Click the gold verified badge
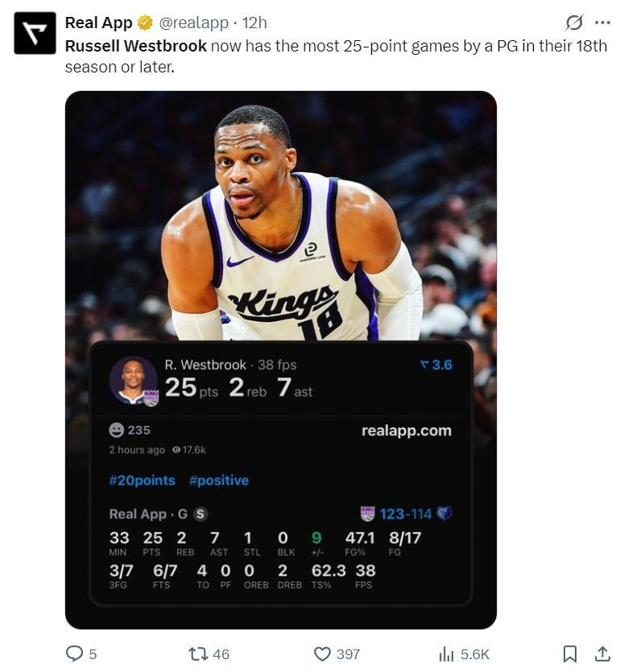This screenshot has width=624, height=672. (x=145, y=23)
